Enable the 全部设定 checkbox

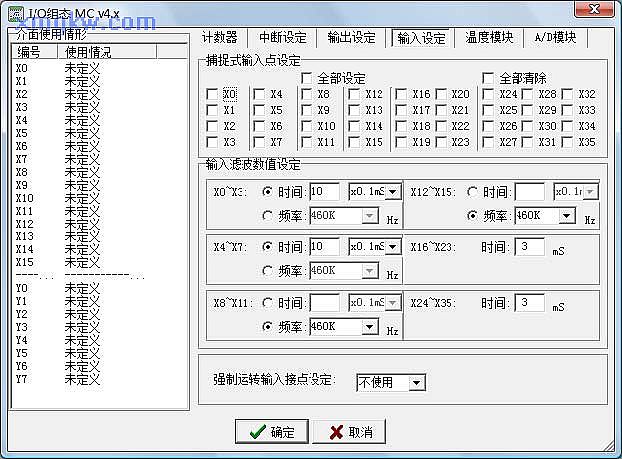coord(308,78)
